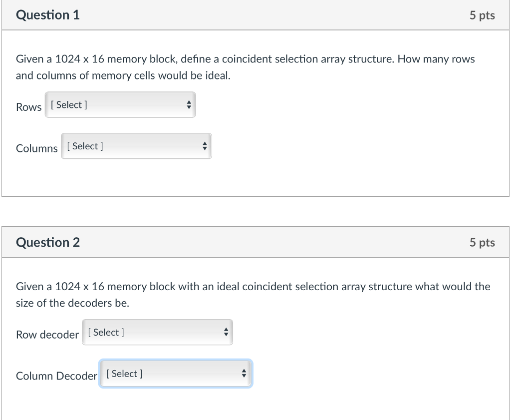
Task: Click the Question 1 instruction paragraph
Action: click(x=245, y=67)
